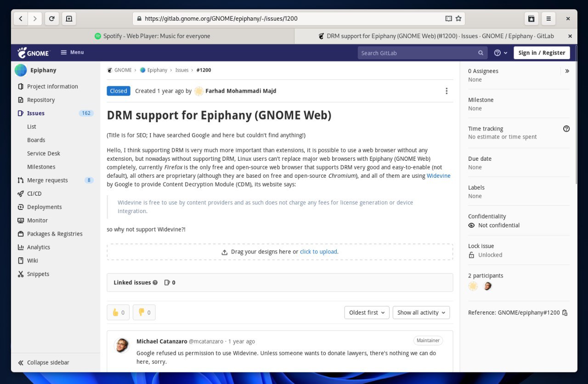Image resolution: width=588 pixels, height=384 pixels.
Task: Click the 'click to upload' designs link
Action: (318, 252)
